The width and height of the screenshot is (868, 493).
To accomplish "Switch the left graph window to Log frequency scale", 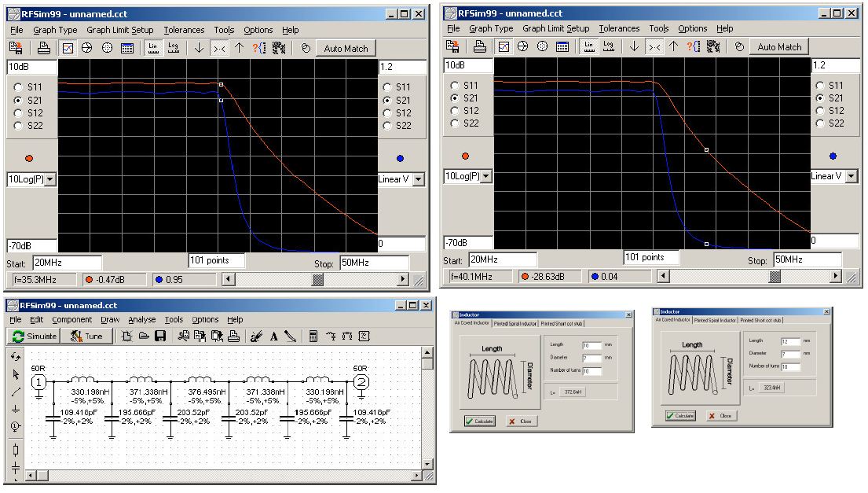I will click(x=174, y=48).
